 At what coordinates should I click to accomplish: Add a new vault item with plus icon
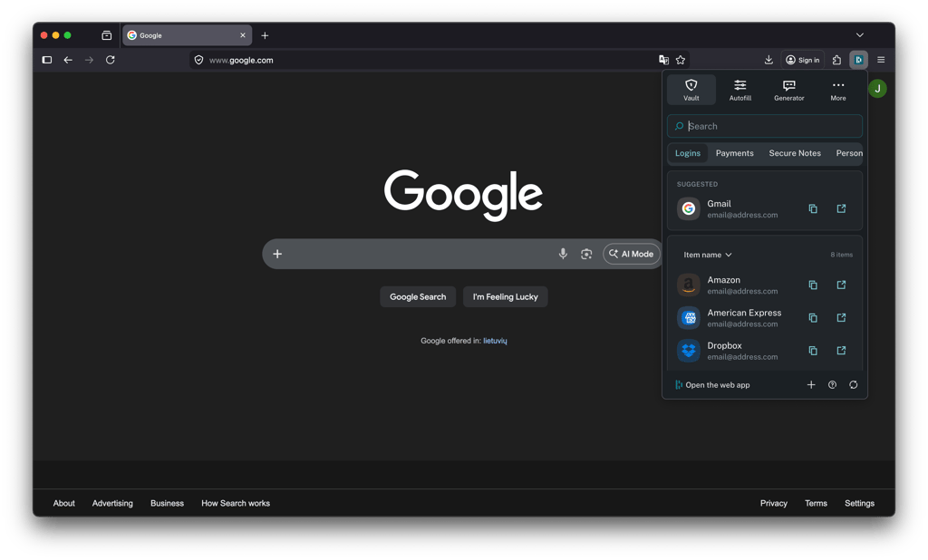pyautogui.click(x=811, y=385)
